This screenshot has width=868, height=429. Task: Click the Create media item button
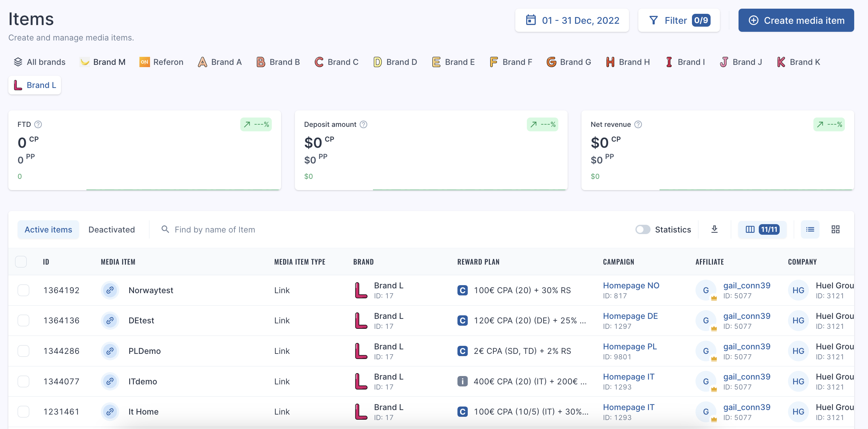pyautogui.click(x=796, y=20)
